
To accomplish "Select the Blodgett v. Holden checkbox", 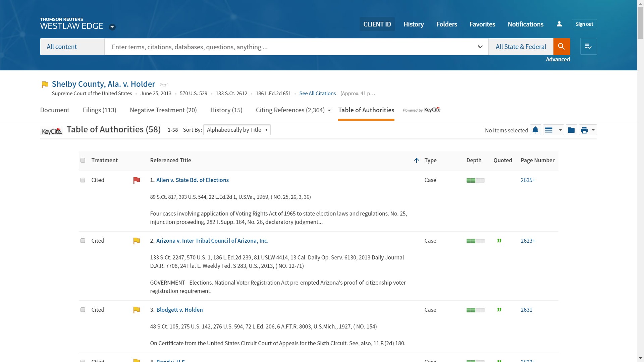I will pos(83,310).
